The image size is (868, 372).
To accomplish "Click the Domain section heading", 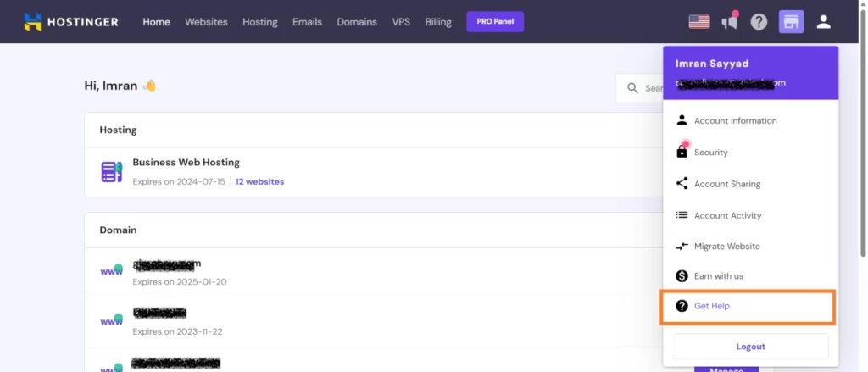I will tap(118, 230).
